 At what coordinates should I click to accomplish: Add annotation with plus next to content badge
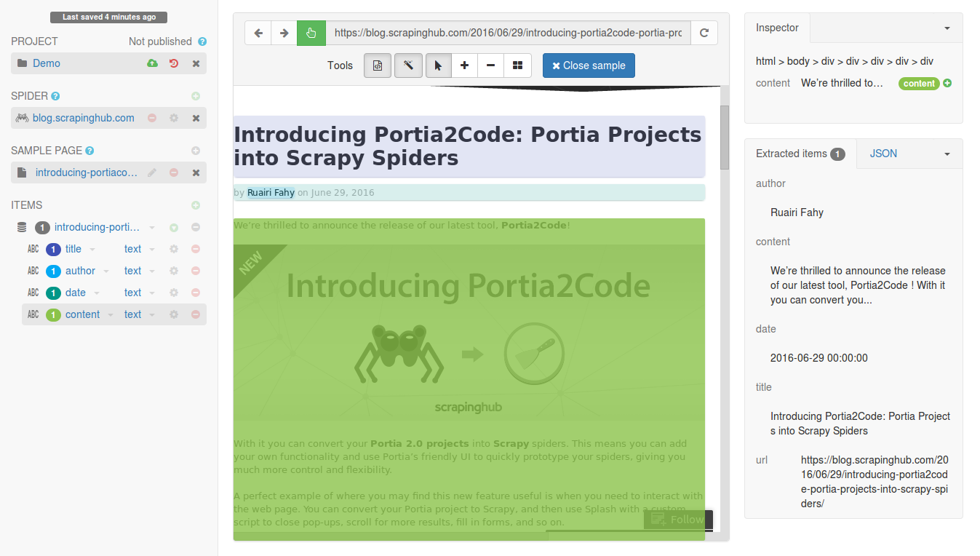coord(947,83)
